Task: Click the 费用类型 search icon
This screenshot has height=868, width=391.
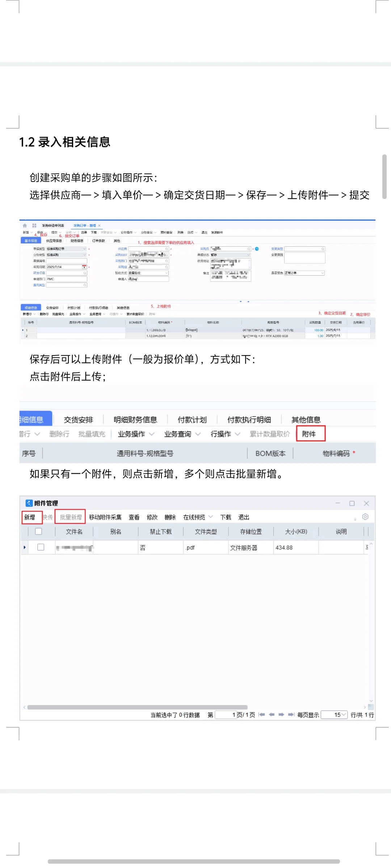Action: tap(85, 285)
